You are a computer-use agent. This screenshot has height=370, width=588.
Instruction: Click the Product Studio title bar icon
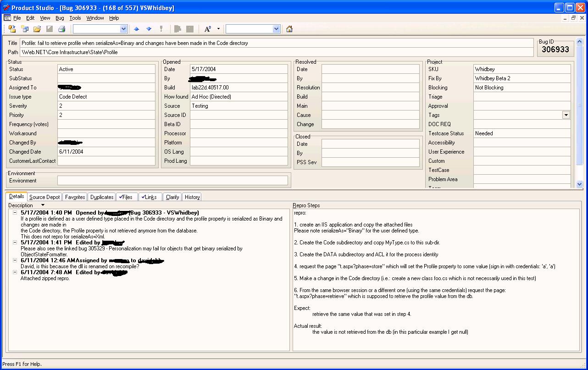6,8
